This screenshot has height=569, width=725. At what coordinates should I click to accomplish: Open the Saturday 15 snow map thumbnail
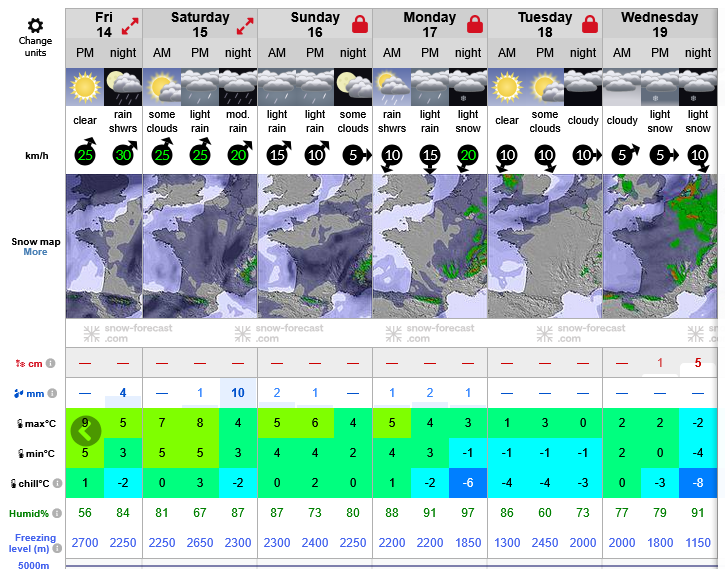click(x=200, y=246)
